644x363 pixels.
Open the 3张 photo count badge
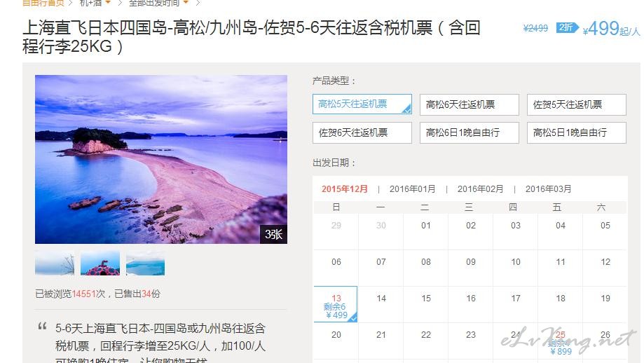click(273, 234)
